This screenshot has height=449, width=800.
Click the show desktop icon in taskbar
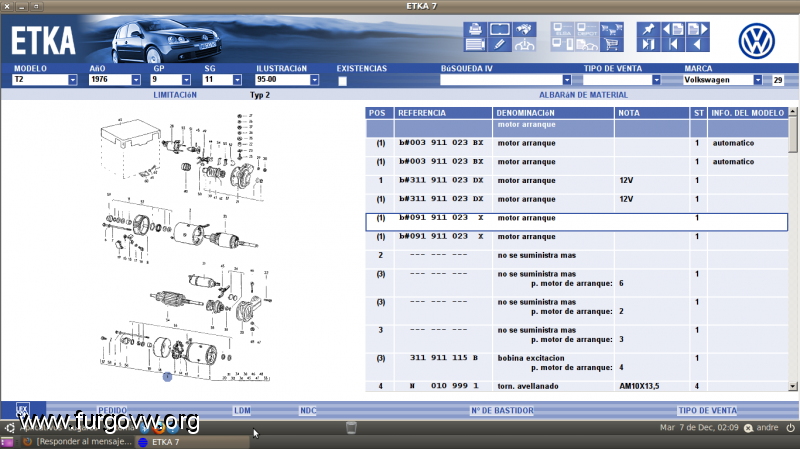(7, 442)
